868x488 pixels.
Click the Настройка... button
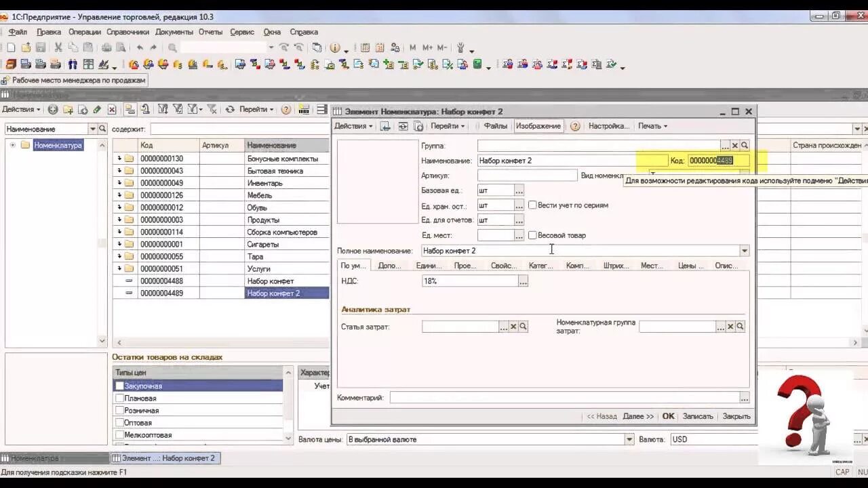point(609,126)
